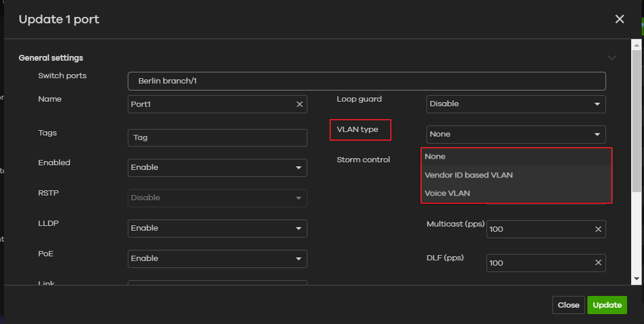Image resolution: width=644 pixels, height=324 pixels.
Task: Open the VLAN type dropdown
Action: click(516, 134)
